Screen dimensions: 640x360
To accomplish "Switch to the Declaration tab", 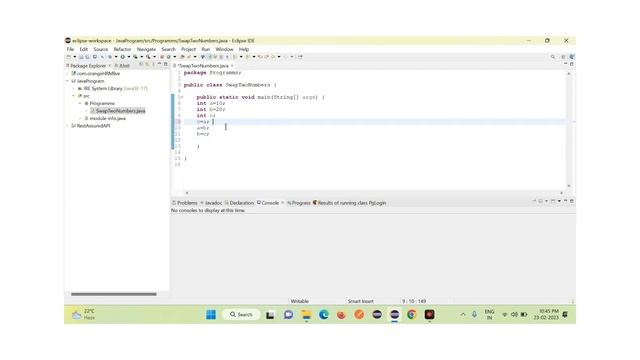I will tap(239, 203).
